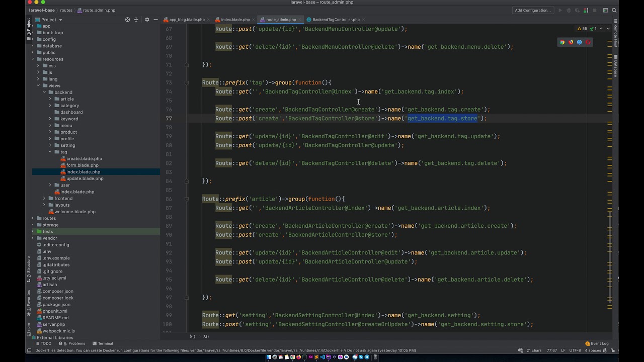
Task: Change LF line separator in status bar
Action: click(563, 350)
